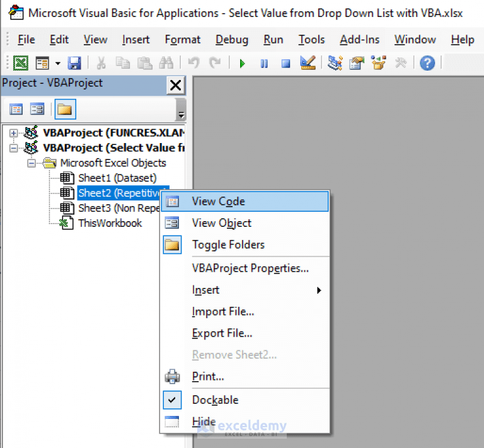
Task: Open the Window menu
Action: (415, 40)
